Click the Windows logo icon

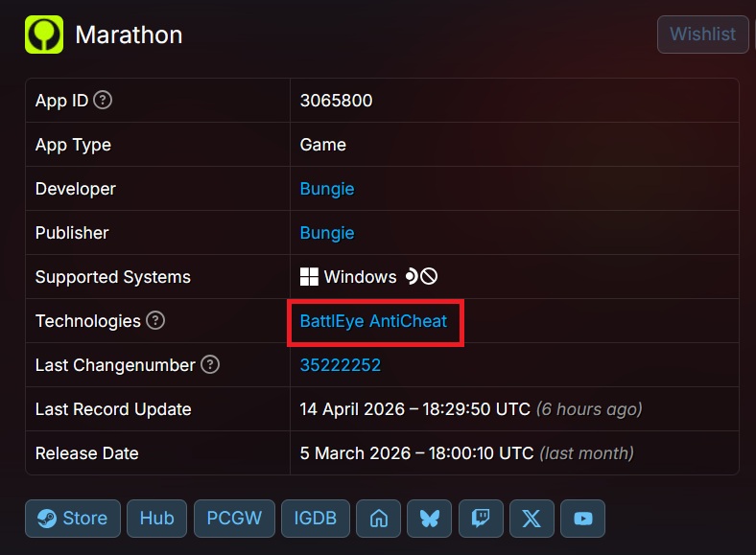click(309, 277)
